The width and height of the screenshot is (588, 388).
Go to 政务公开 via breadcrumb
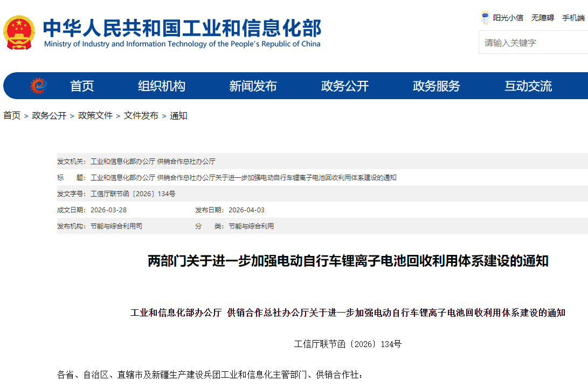[x=49, y=115]
